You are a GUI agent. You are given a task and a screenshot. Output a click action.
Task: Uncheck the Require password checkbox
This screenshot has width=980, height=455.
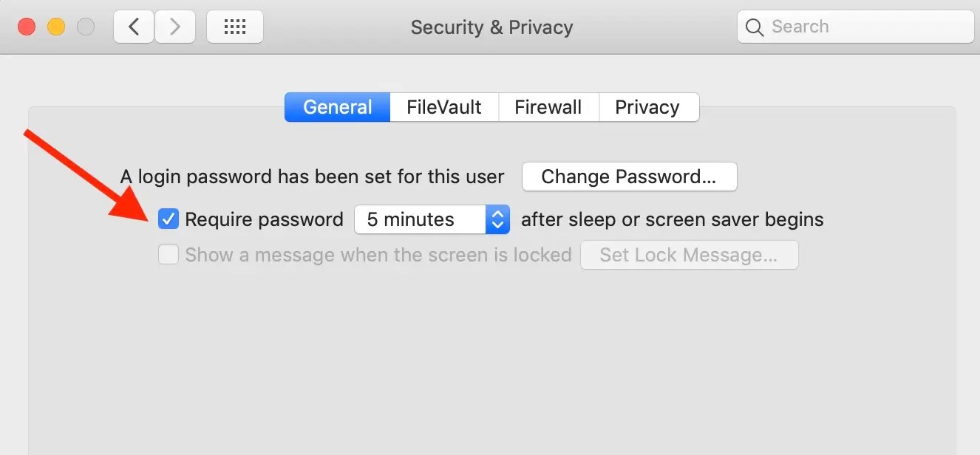[169, 219]
